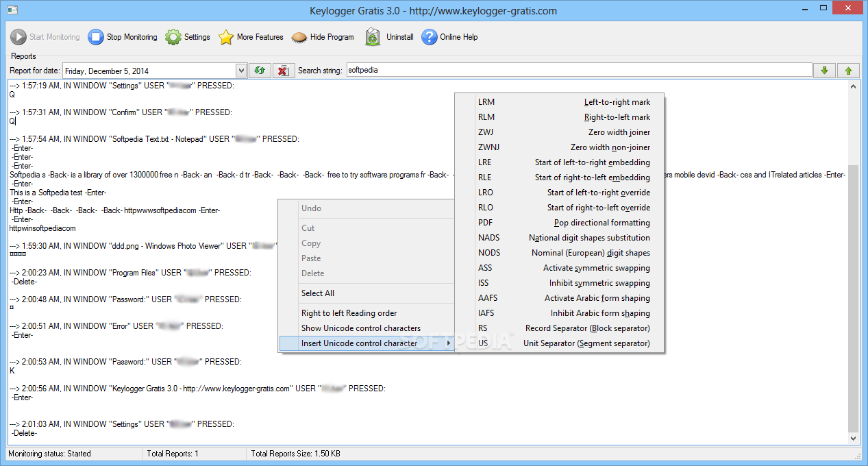Select AAFS Activate Arabic form shaping
The height and width of the screenshot is (466, 868).
(560, 298)
